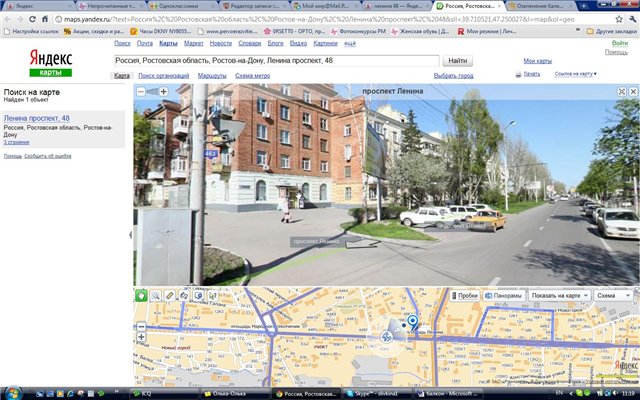The width and height of the screenshot is (640, 400).
Task: Click the Yandex Maps logo
Action: click(51, 63)
